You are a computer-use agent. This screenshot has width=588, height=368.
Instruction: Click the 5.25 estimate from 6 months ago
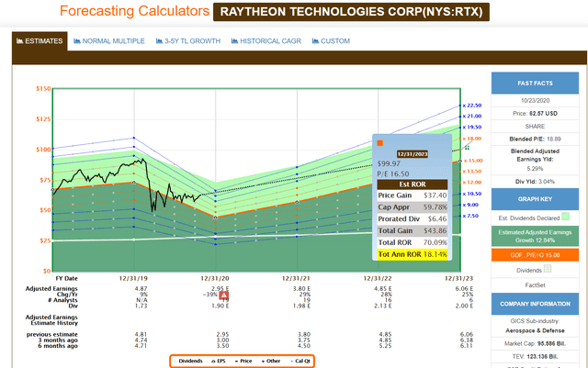(385, 345)
